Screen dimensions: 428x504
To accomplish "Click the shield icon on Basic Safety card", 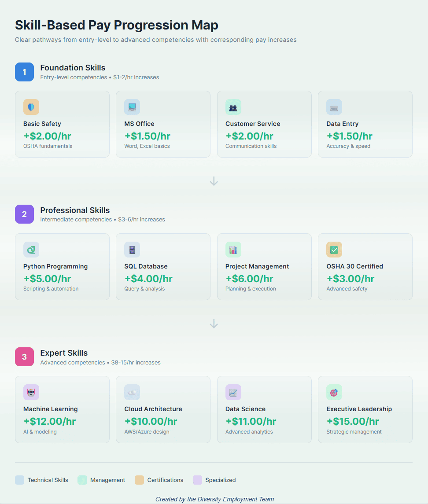I will point(30,107).
